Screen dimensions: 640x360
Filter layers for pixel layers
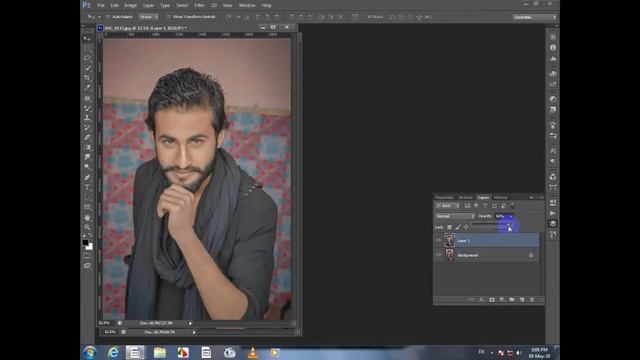click(x=467, y=206)
